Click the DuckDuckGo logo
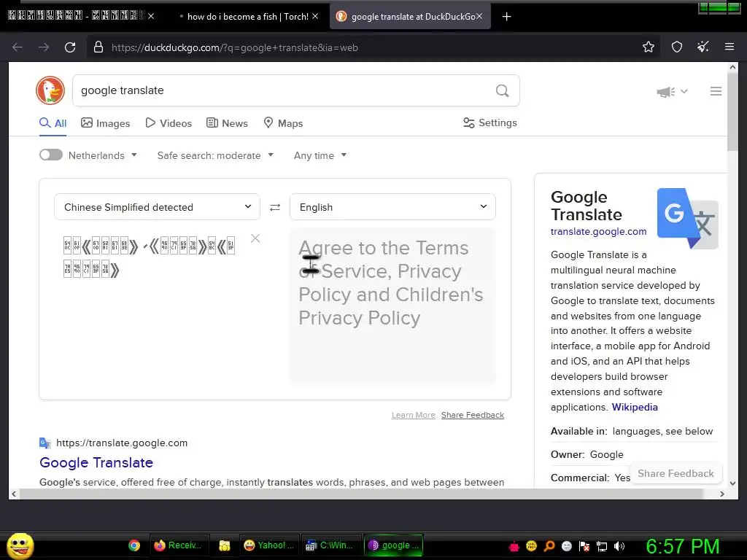 50,90
